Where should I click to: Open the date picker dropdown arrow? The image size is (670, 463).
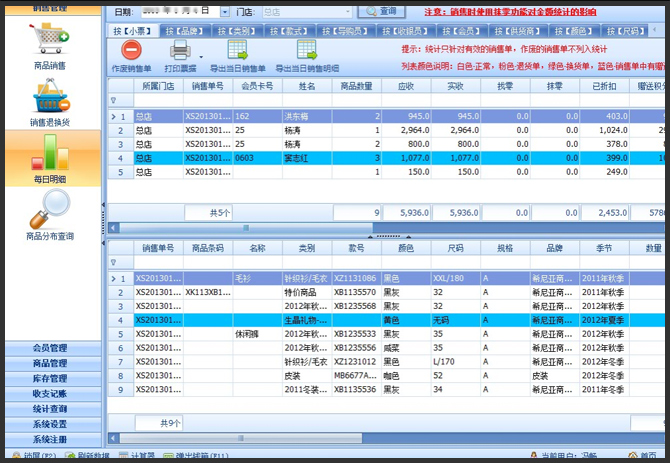coord(225,12)
